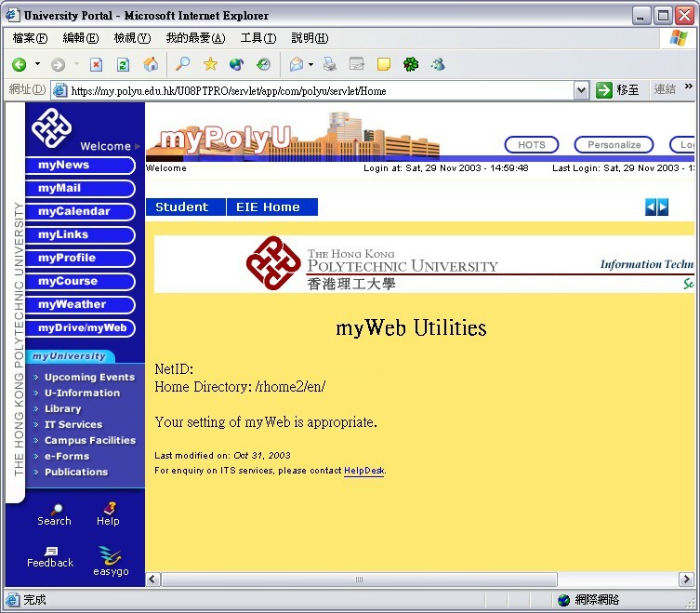
Task: Open the 檢視(V) menu
Action: tap(132, 38)
